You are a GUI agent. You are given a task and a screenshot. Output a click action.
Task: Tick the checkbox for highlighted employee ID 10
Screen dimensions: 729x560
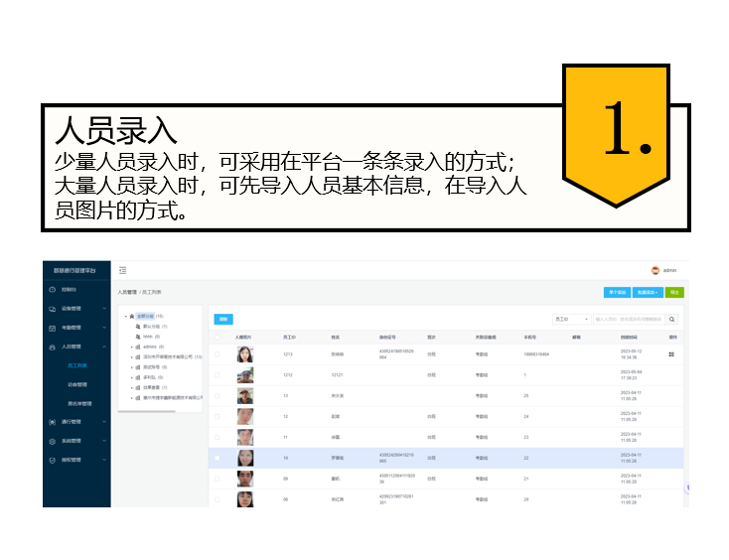pyautogui.click(x=218, y=458)
